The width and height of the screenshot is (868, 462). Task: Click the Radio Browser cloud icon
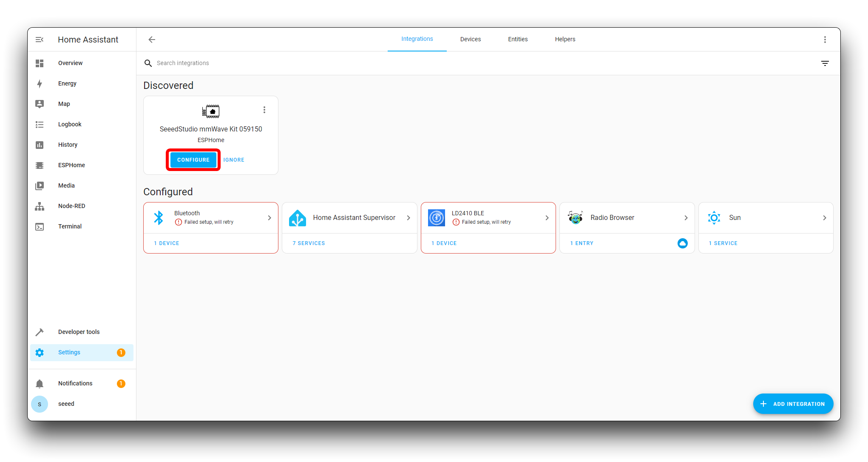tap(682, 243)
